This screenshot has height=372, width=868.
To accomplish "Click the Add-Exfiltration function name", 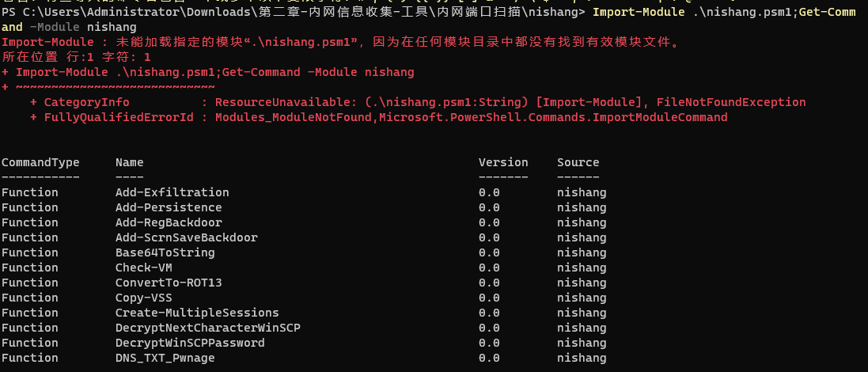I will coord(172,192).
